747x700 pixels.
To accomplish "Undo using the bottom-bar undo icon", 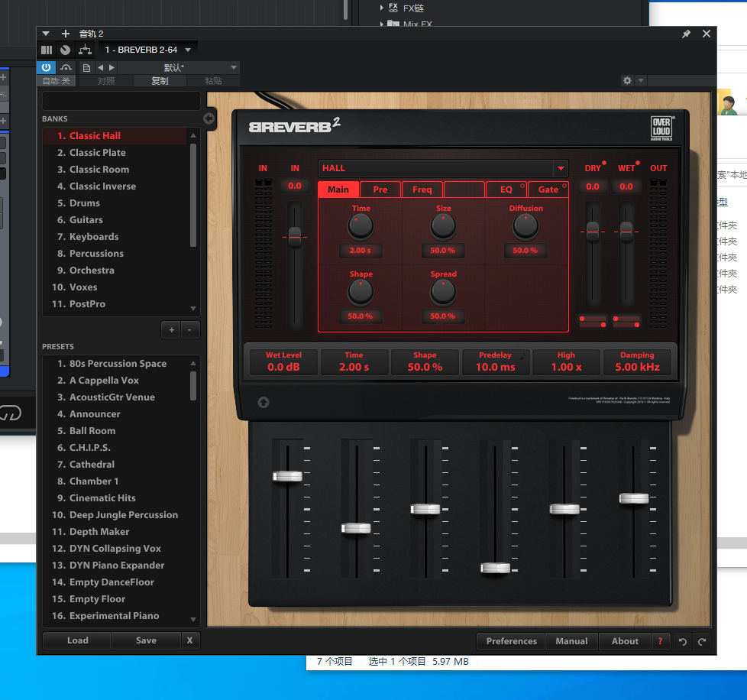I will click(x=682, y=641).
